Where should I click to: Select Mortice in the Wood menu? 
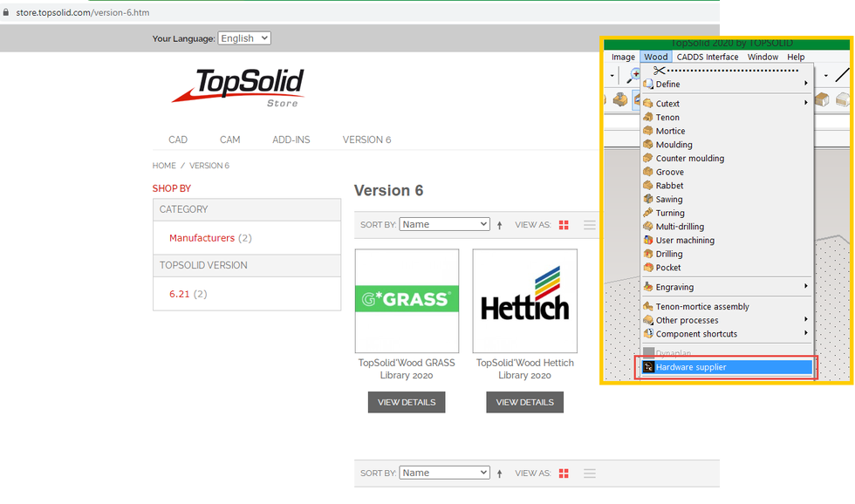(x=727, y=131)
